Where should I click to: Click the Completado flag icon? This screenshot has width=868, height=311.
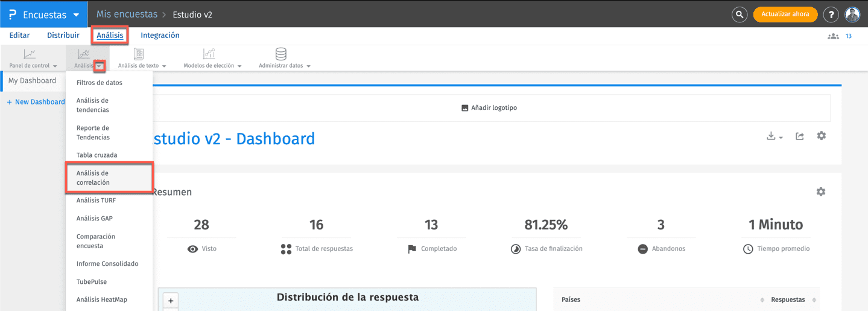point(412,249)
